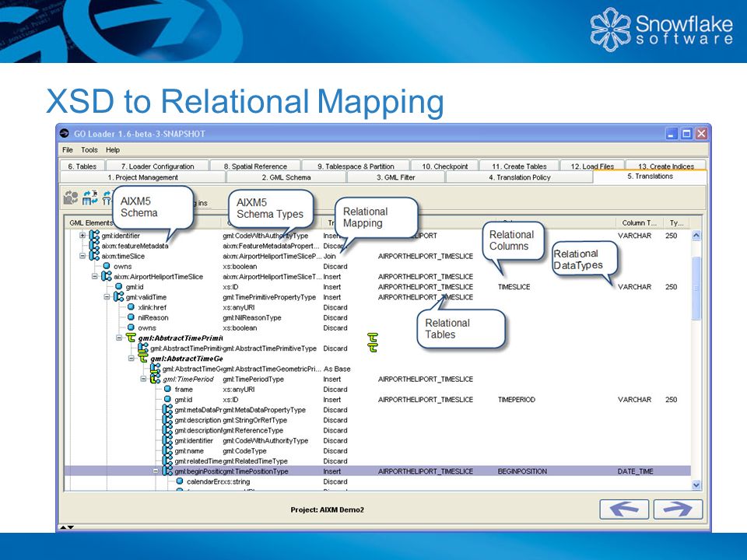Click the Join cell of aixm:timeSlice
This screenshot has width=747, height=560.
[x=330, y=256]
